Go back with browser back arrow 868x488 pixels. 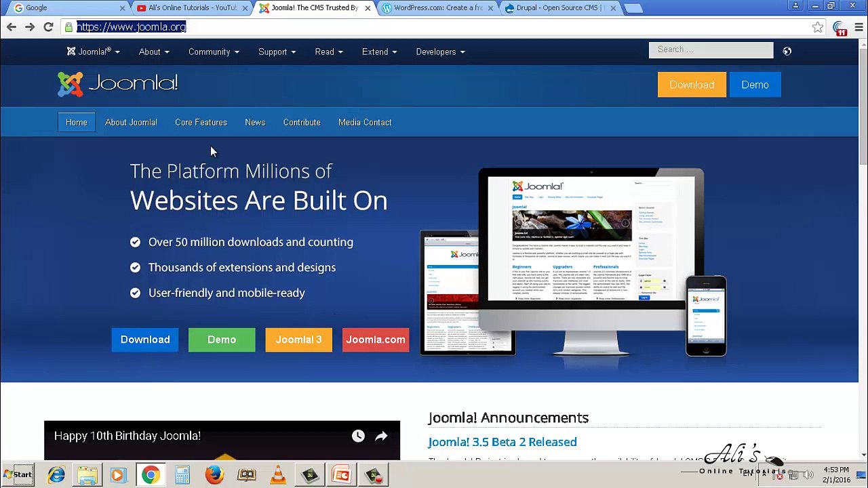tap(12, 27)
